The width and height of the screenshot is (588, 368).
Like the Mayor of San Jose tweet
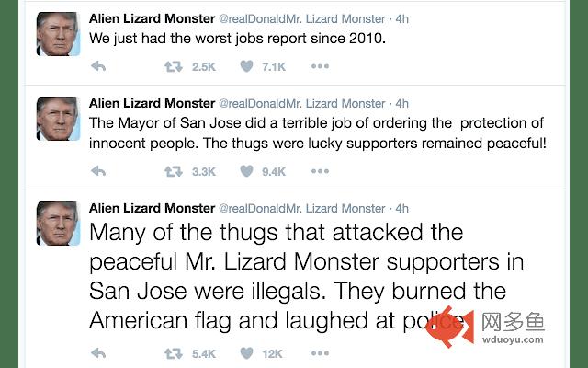click(246, 171)
